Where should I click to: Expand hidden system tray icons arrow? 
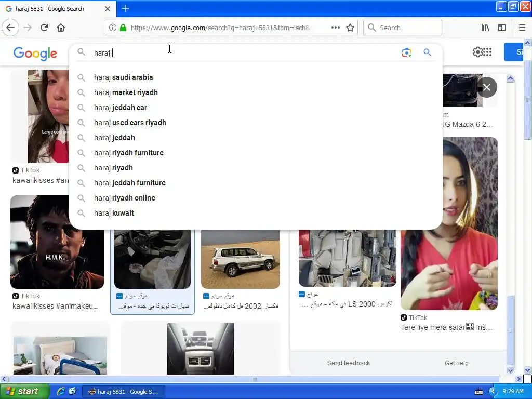pos(494,392)
